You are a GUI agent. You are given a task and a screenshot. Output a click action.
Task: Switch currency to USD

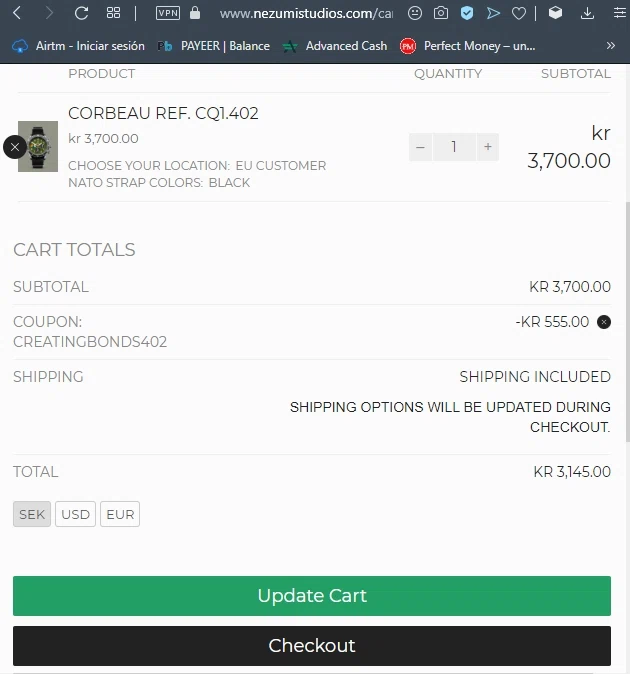[x=75, y=514]
